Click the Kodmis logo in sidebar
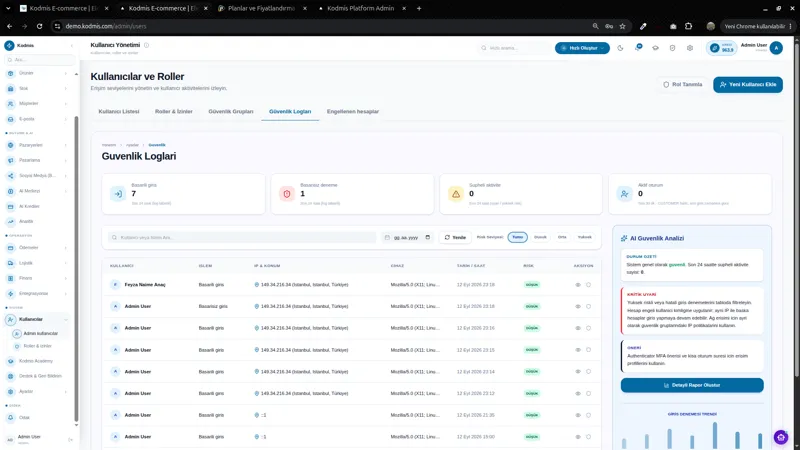This screenshot has height=450, width=800. coord(9,45)
